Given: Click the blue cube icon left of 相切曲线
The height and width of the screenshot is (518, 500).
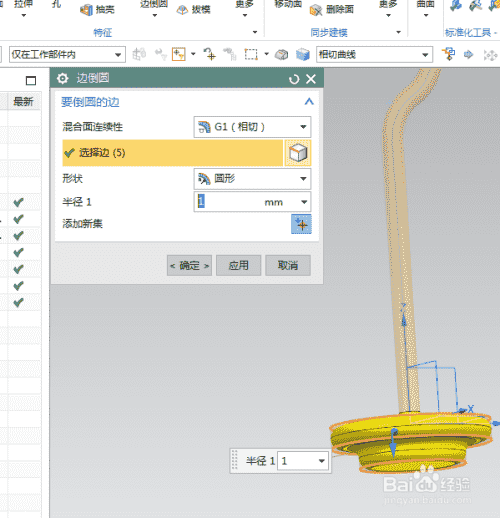Looking at the screenshot, I should point(303,54).
